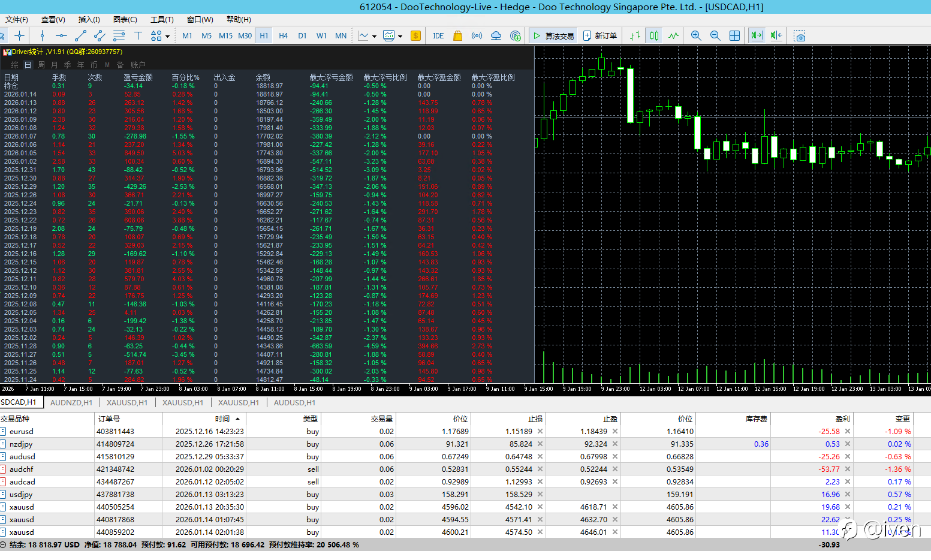
Task: Pick the trendline drawing tool
Action: tap(80, 36)
